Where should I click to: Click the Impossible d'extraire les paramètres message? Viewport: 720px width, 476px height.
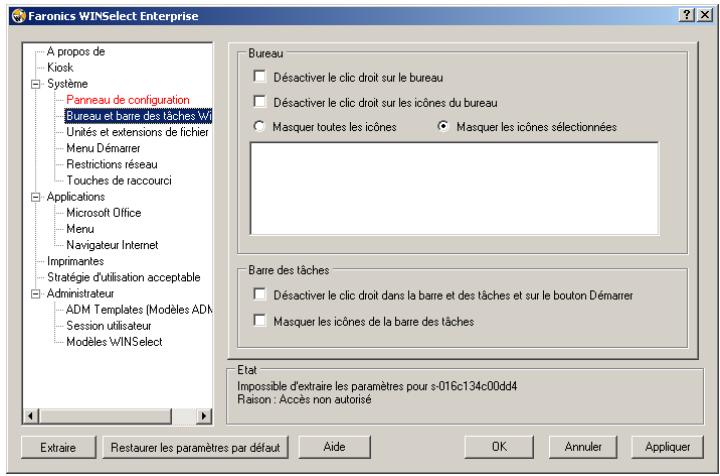(377, 386)
